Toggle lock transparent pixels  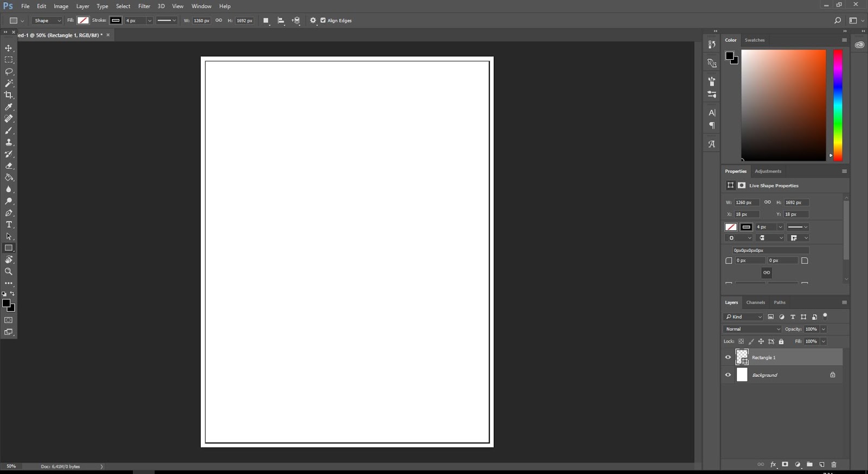click(x=741, y=342)
